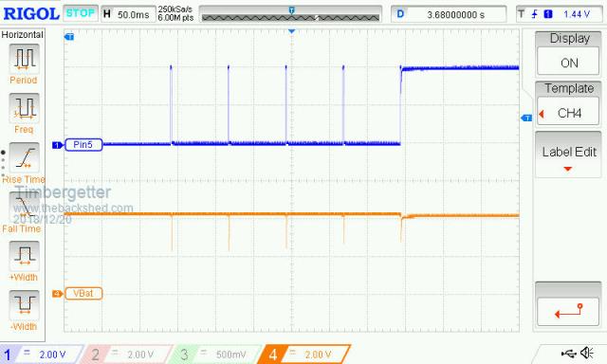
Task: Select the Freq measurement icon
Action: (x=24, y=107)
